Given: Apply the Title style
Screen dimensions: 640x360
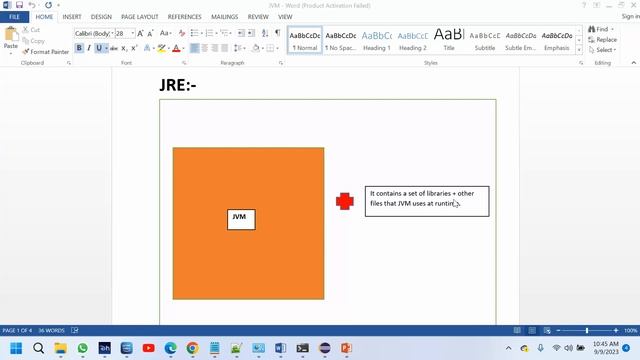Looking at the screenshot, I should pyautogui.click(x=449, y=41).
